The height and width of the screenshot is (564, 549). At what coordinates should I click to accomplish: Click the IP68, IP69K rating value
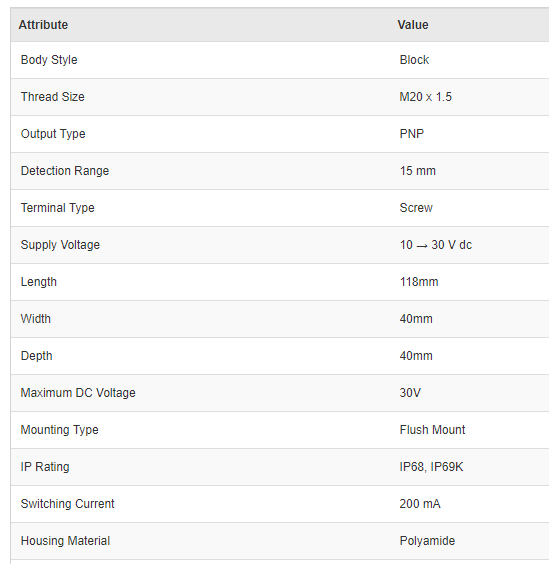431,467
